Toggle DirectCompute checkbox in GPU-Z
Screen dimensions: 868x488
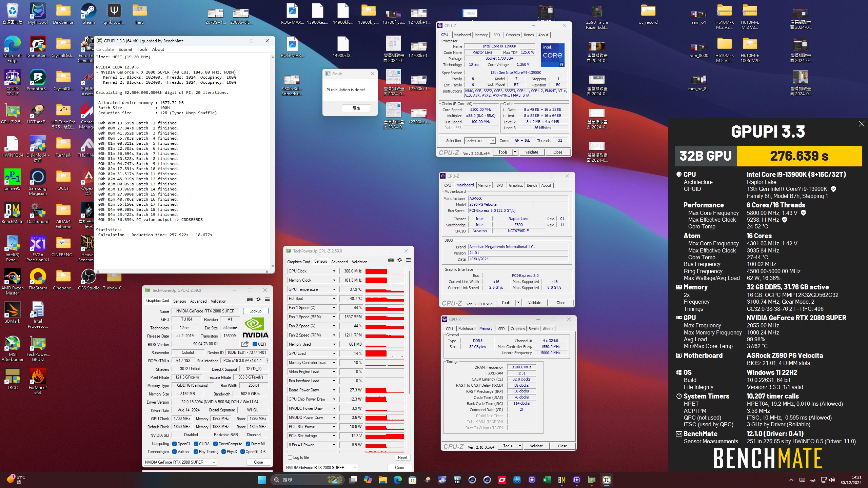click(x=216, y=444)
